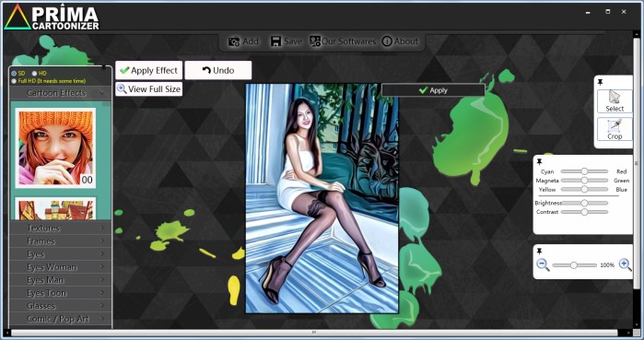Screen dimensions: 644x340
Task: Select the HD quality radio button
Action: coord(34,74)
